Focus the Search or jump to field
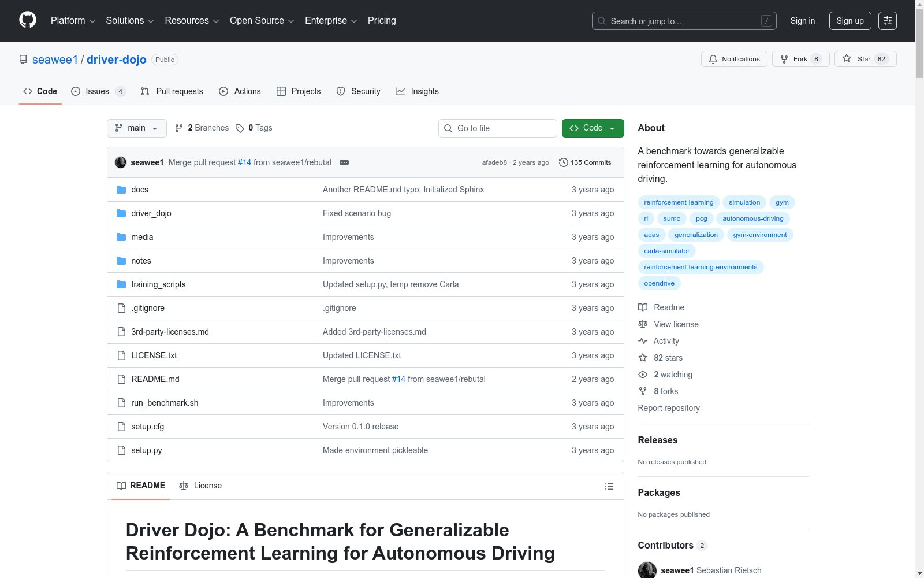Screen dimensions: 924x578 pyautogui.click(x=684, y=21)
